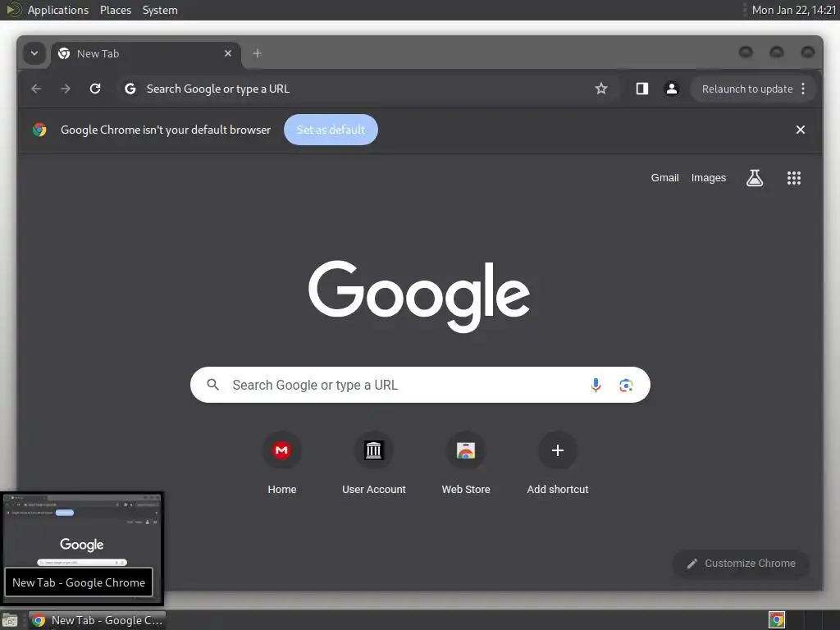
Task: Open the Google apps grid
Action: (794, 178)
